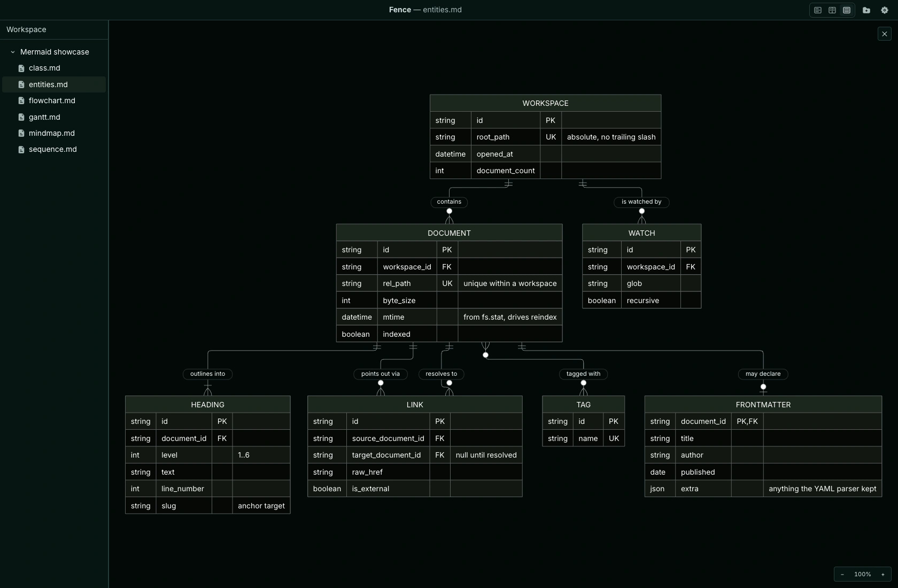Click the file icon beside mindmap.md
The width and height of the screenshot is (898, 588).
click(x=21, y=134)
